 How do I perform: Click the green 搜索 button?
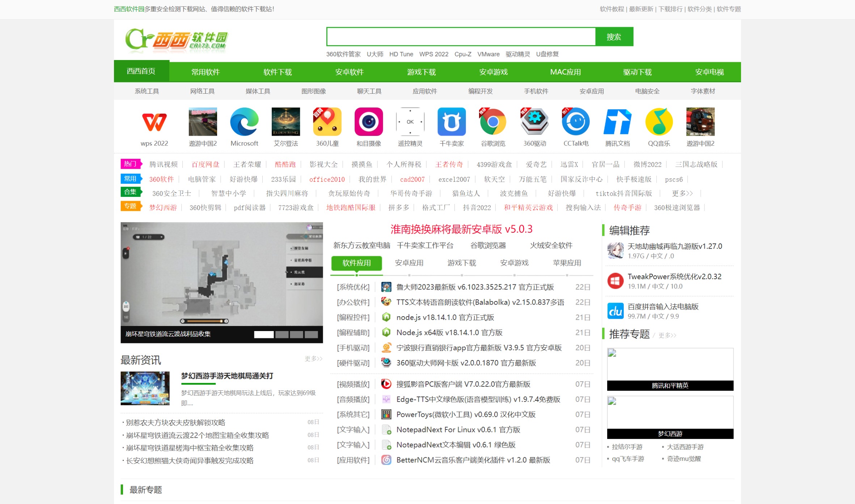click(x=614, y=37)
